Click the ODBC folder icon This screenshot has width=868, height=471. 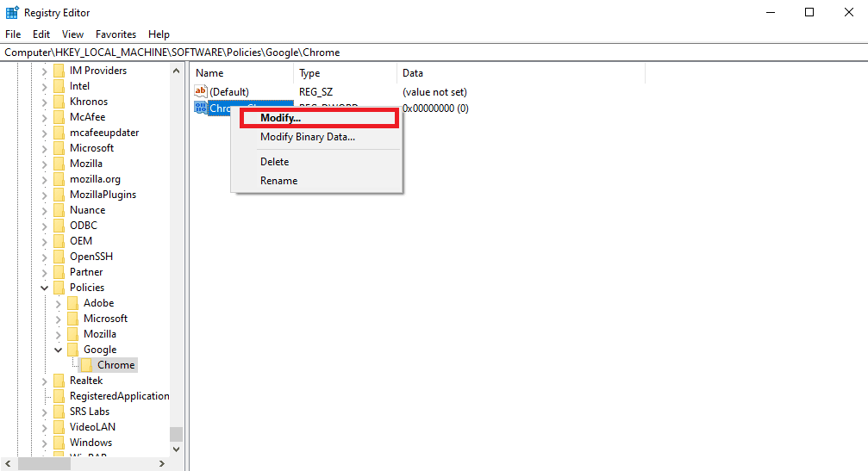click(59, 226)
